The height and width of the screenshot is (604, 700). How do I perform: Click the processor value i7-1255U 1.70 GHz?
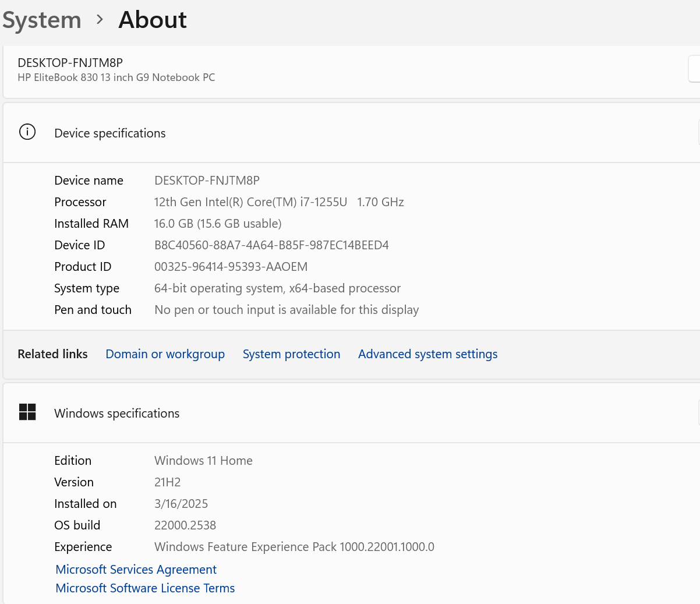tap(279, 202)
